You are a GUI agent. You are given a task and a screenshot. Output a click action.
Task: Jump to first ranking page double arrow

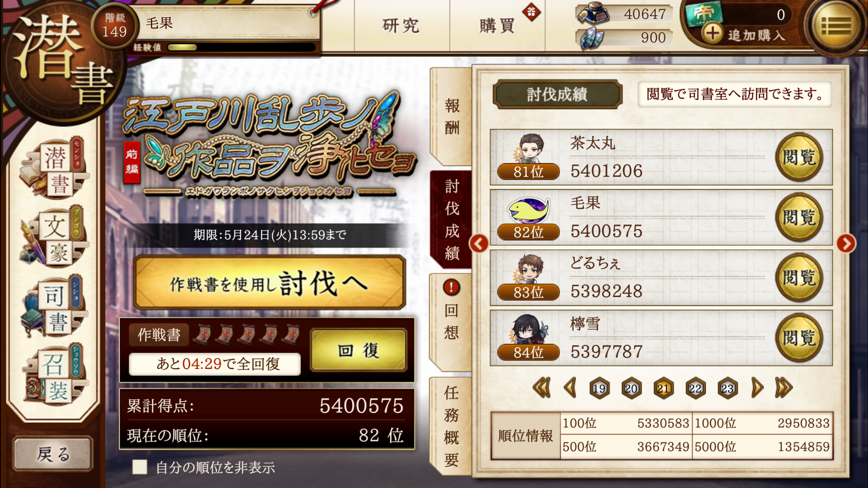[x=542, y=388]
